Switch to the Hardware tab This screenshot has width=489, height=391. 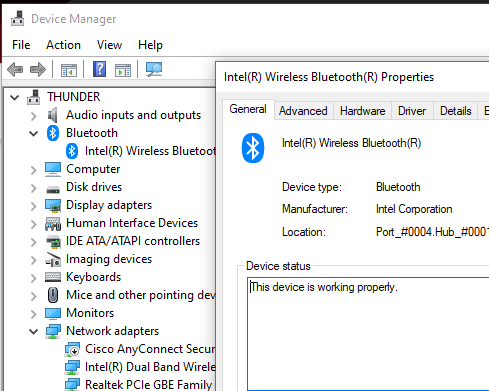point(362,111)
